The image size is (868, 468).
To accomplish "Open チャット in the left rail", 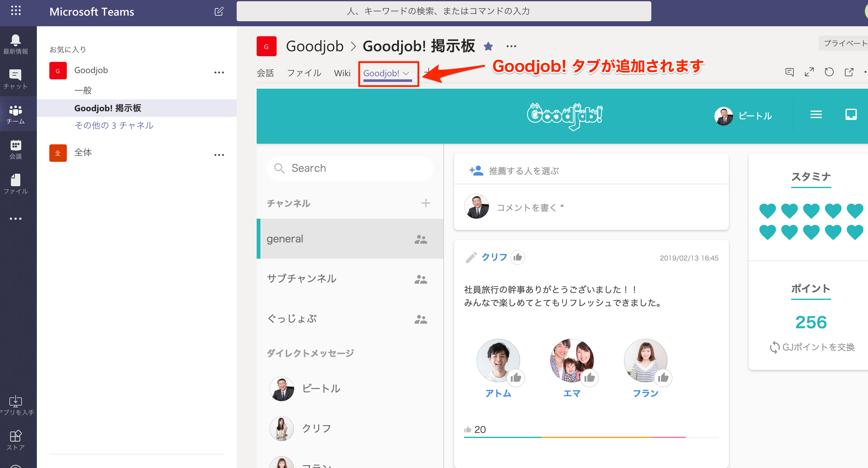I will point(16,79).
